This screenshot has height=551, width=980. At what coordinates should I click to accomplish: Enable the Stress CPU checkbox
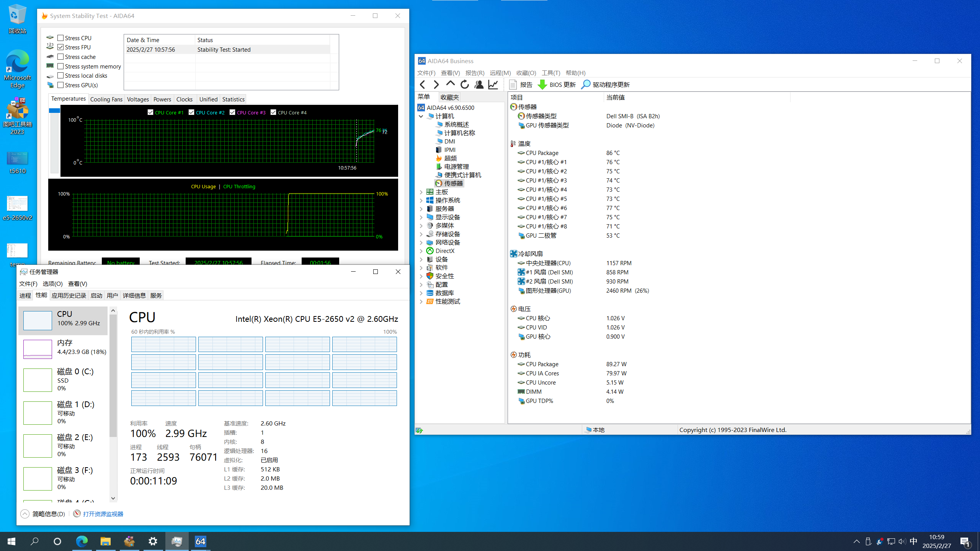coord(60,38)
